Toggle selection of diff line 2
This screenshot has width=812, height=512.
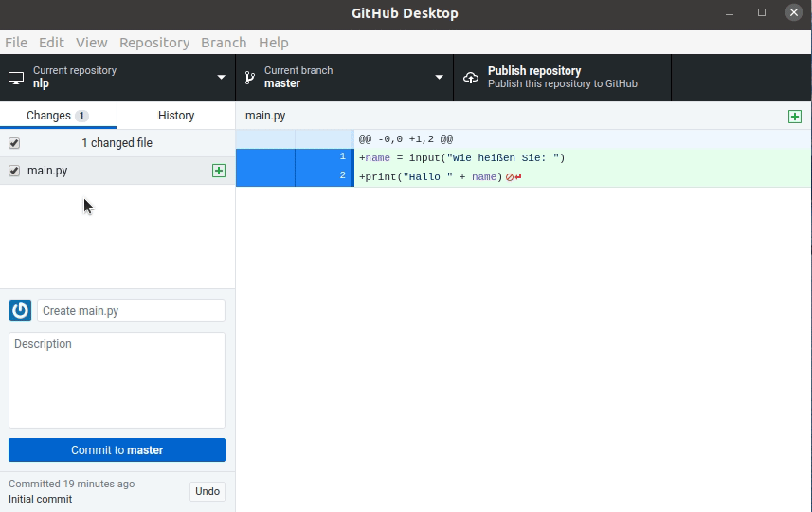296,177
